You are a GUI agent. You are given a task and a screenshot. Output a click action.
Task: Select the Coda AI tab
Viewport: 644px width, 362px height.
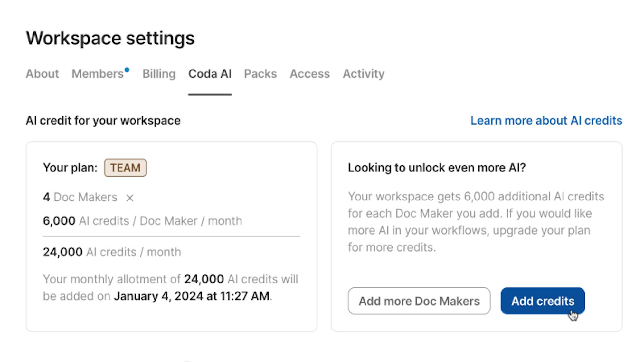click(210, 74)
